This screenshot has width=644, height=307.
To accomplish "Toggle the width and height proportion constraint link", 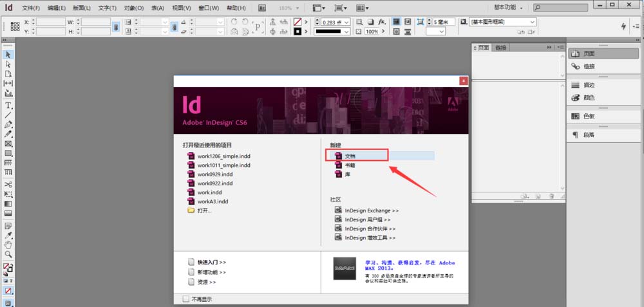I will click(116, 26).
